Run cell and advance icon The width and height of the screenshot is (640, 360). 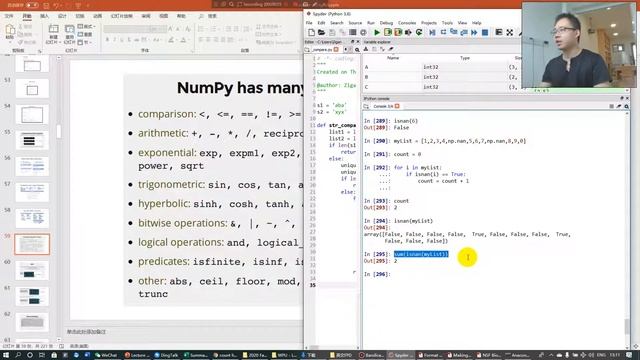click(398, 32)
